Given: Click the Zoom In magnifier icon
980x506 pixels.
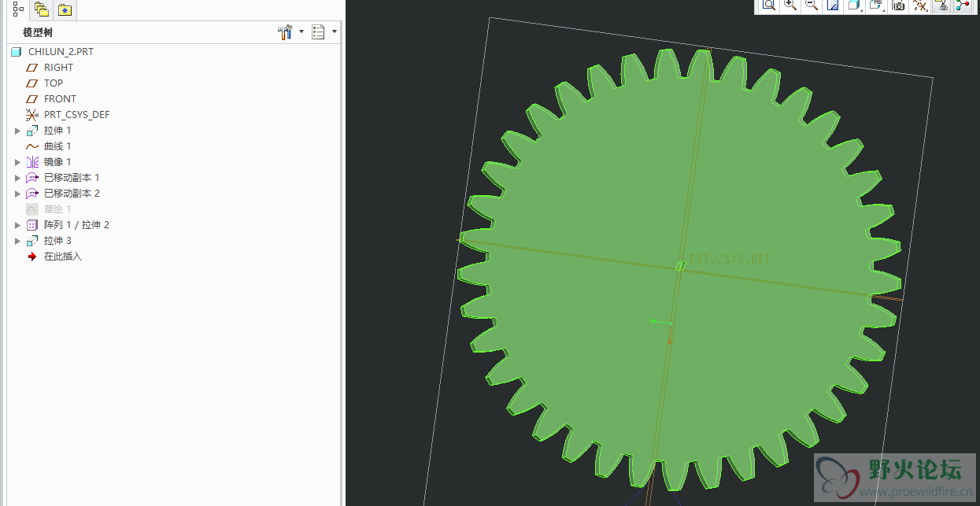Looking at the screenshot, I should 790,5.
